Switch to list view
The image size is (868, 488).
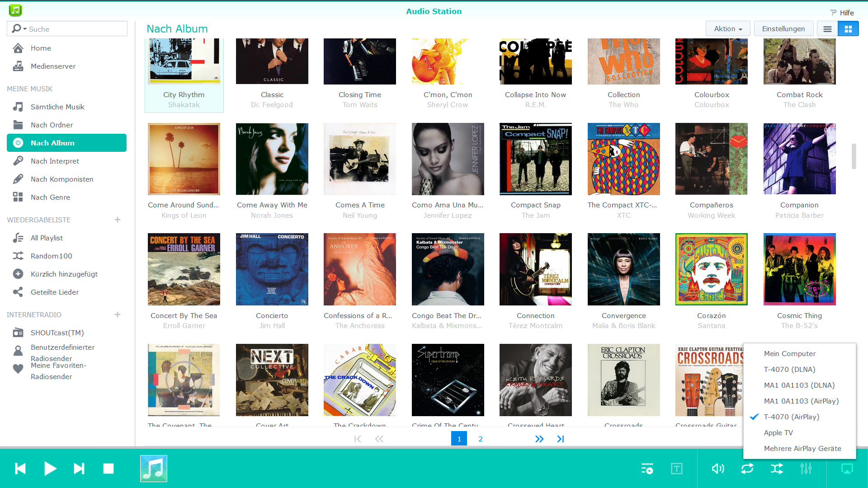point(827,28)
